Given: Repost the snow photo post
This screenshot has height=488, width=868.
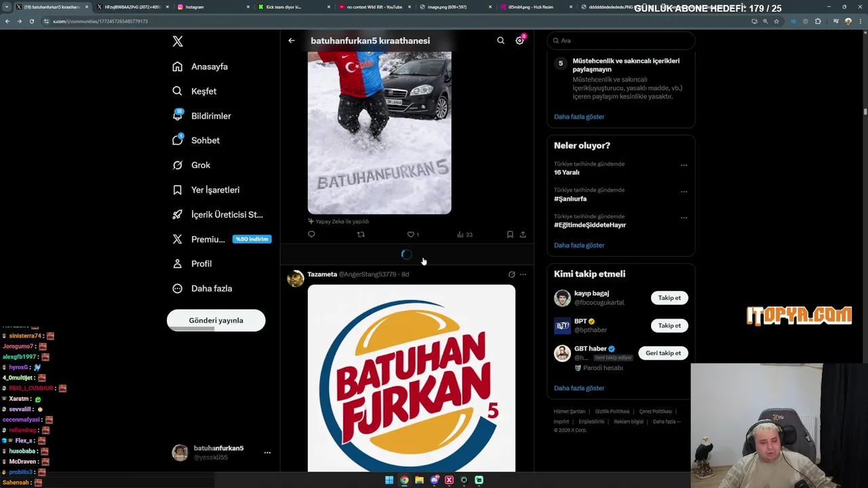Looking at the screenshot, I should 361,235.
